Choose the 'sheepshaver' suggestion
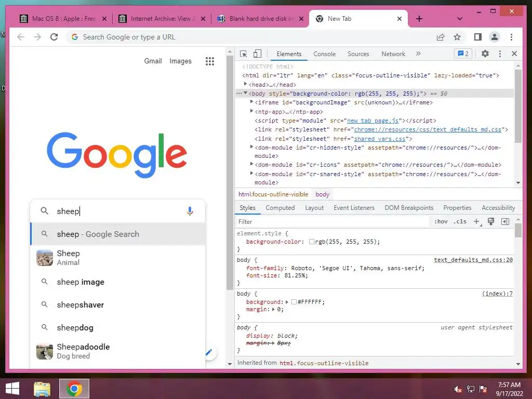Viewport: 532px width, 399px height. (x=118, y=304)
